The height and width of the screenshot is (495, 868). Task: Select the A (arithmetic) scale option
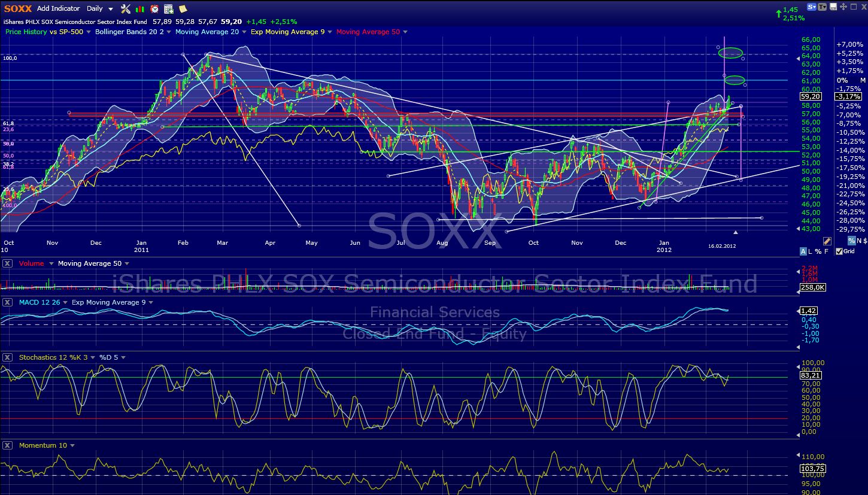tap(803, 251)
